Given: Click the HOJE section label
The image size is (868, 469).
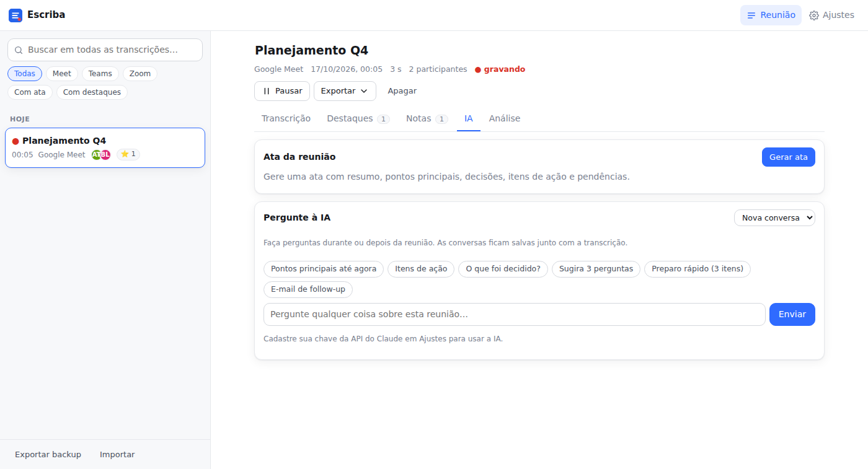Looking at the screenshot, I should (x=20, y=119).
